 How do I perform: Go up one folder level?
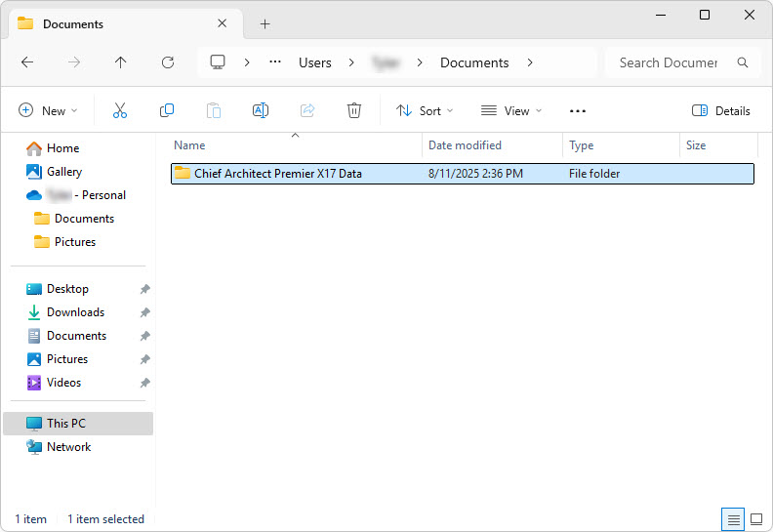[x=120, y=62]
